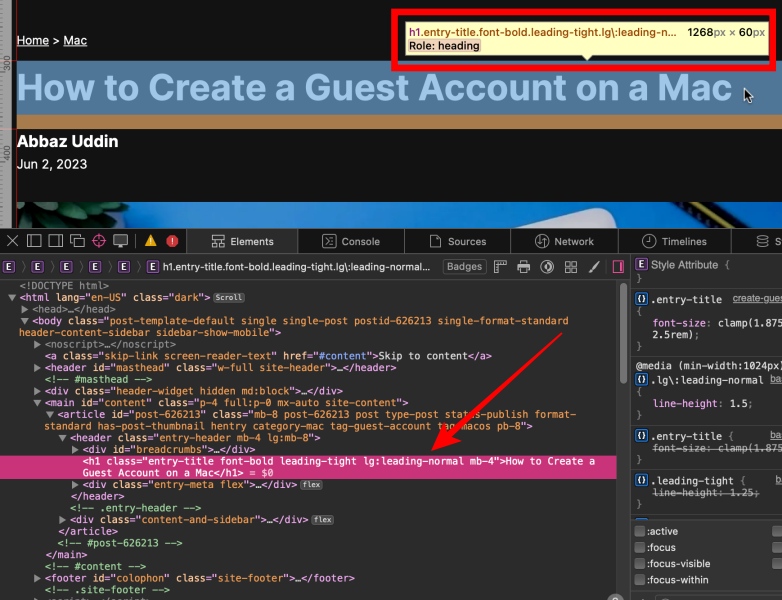
Task: Toggle the pink details sidebar icon
Action: coord(618,267)
